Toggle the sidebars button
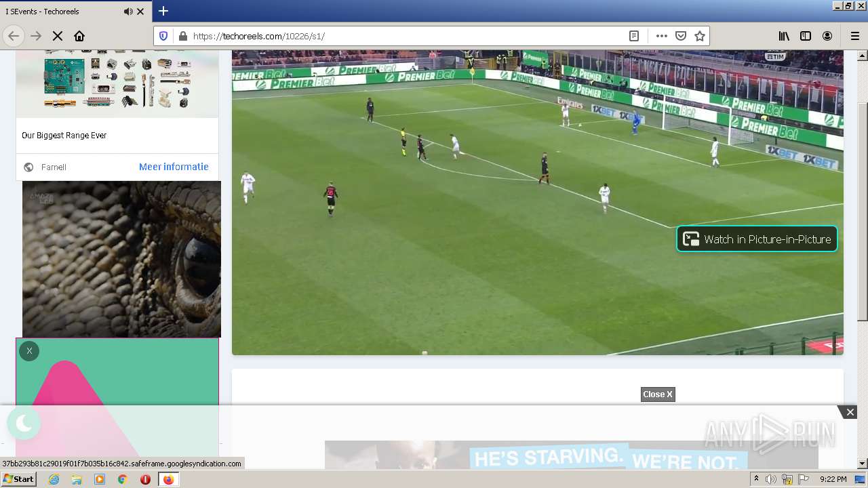The image size is (868, 488). coord(806,36)
